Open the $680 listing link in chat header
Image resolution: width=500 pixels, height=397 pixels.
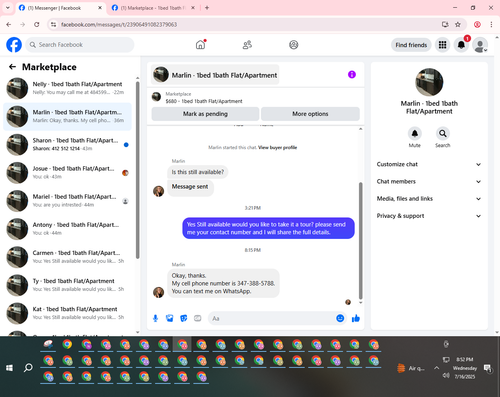[204, 101]
